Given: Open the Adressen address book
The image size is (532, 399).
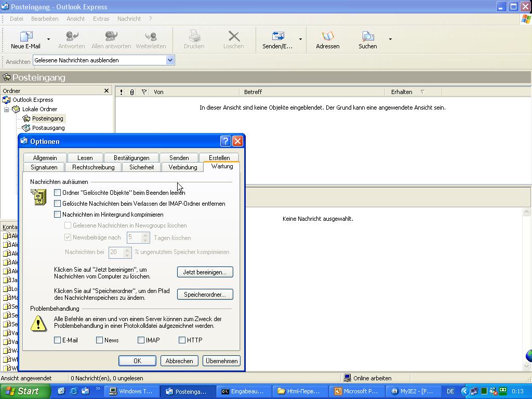Looking at the screenshot, I should click(x=328, y=36).
